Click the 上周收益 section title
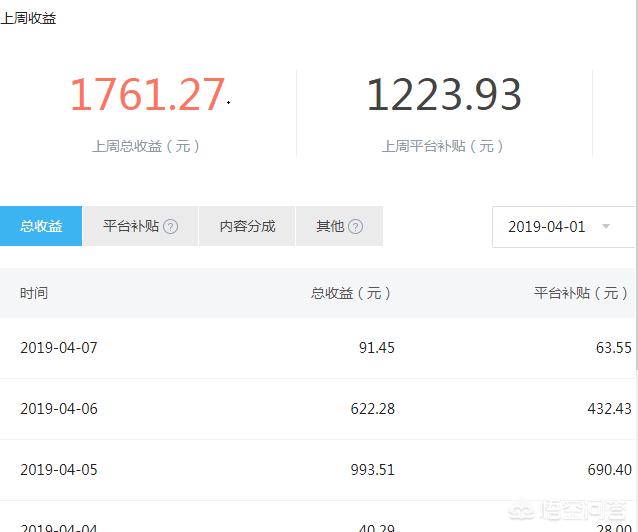 28,18
